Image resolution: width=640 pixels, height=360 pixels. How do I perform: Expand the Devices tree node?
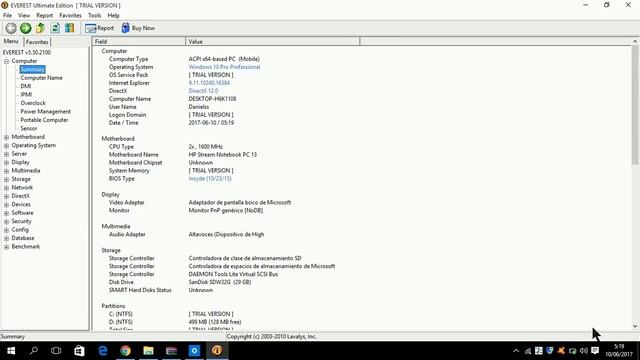point(7,205)
